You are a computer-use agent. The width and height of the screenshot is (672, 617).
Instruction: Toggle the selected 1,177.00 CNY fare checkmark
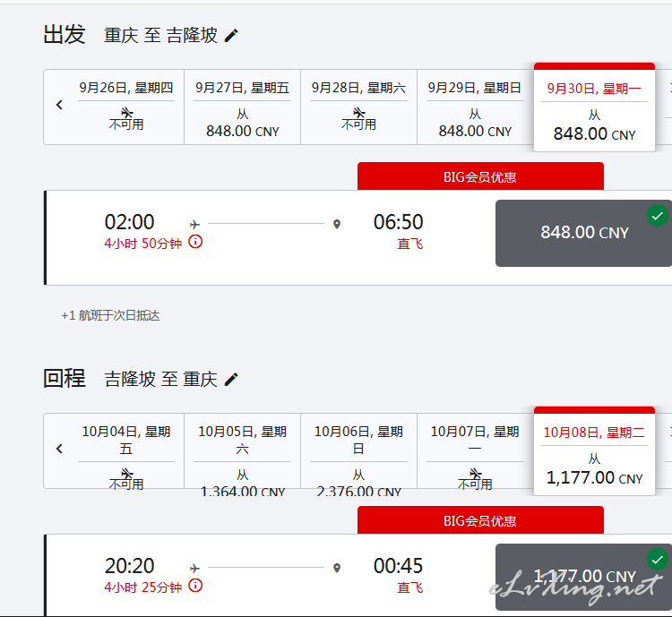point(658,560)
